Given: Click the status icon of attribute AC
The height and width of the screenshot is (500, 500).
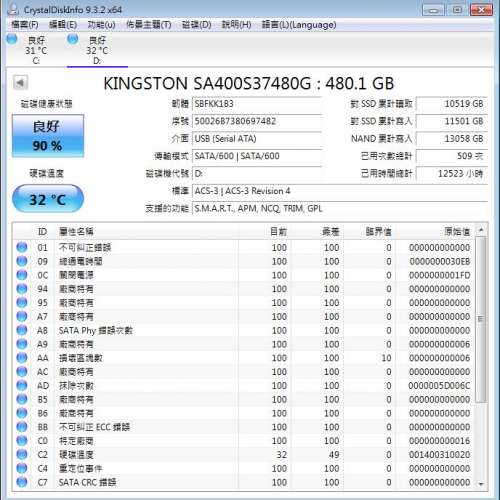Looking at the screenshot, I should 22,371.
